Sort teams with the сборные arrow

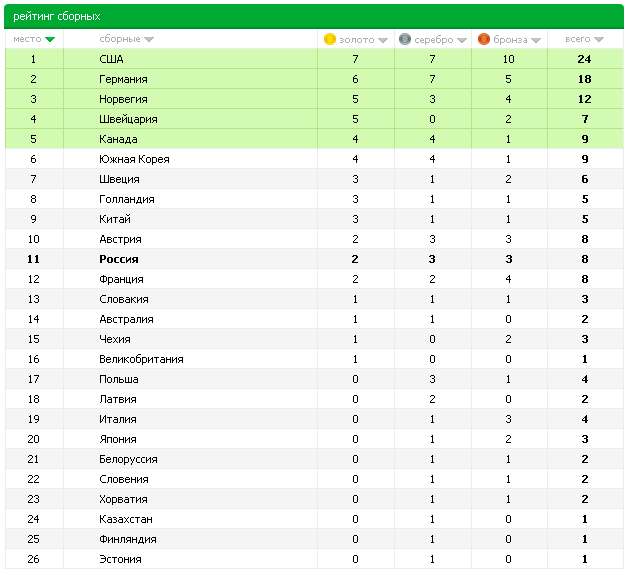(149, 39)
